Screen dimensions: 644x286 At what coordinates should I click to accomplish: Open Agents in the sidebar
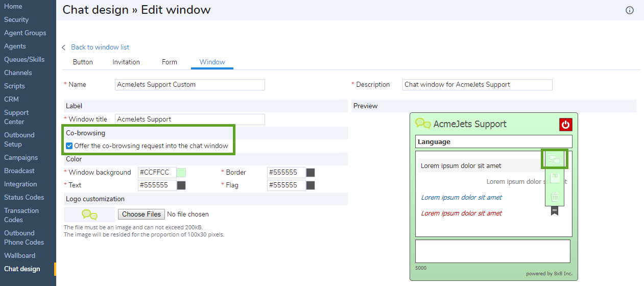(15, 46)
